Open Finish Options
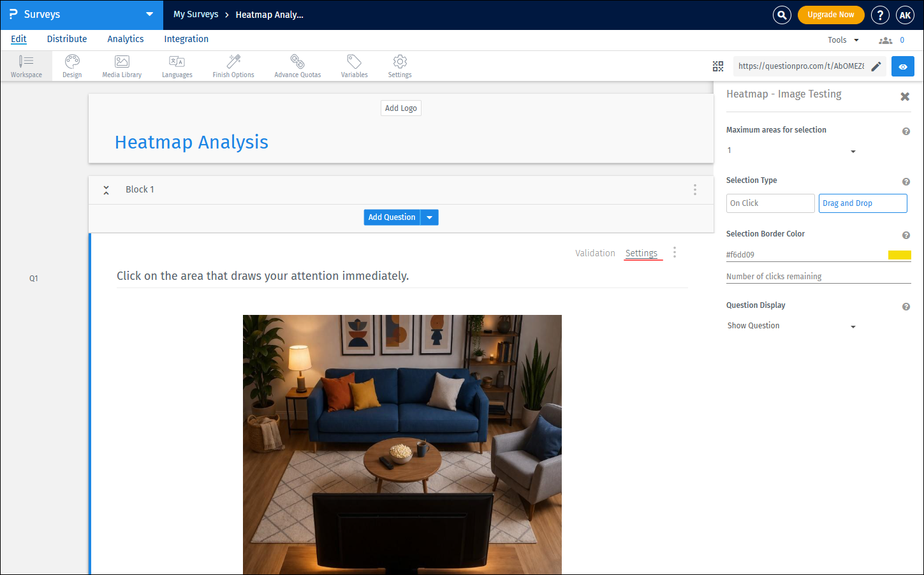The width and height of the screenshot is (924, 575). 233,66
